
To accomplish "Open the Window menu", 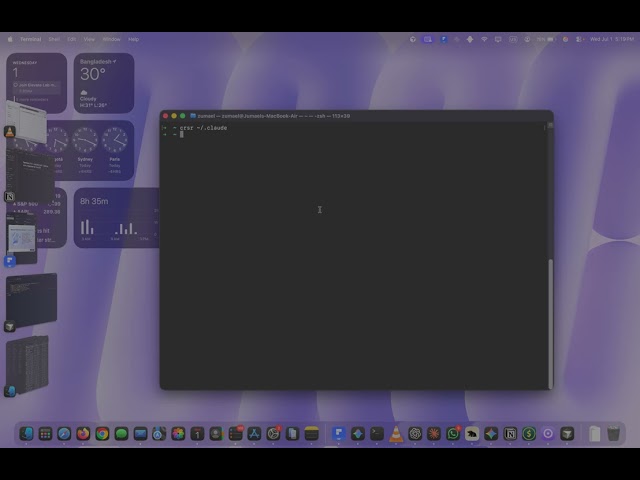I will pos(111,39).
